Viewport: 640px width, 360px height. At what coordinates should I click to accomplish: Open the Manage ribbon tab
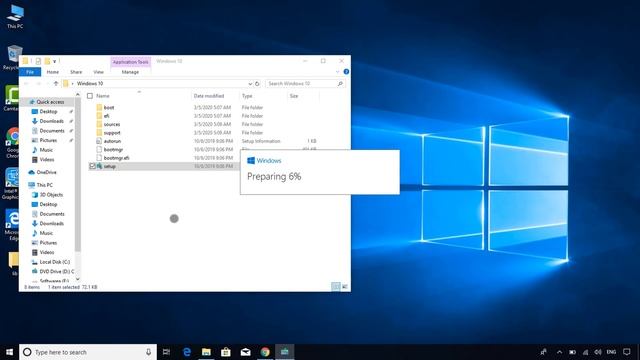click(130, 72)
